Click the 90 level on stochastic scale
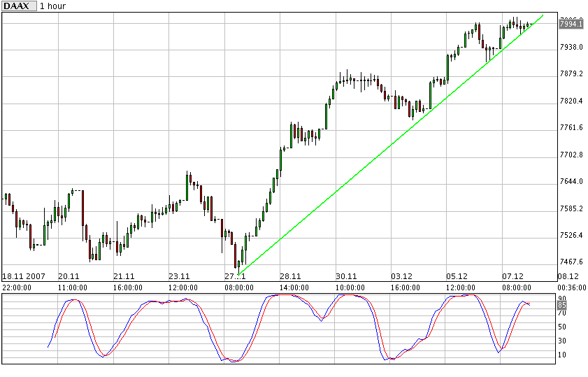The image size is (588, 377). pyautogui.click(x=561, y=298)
